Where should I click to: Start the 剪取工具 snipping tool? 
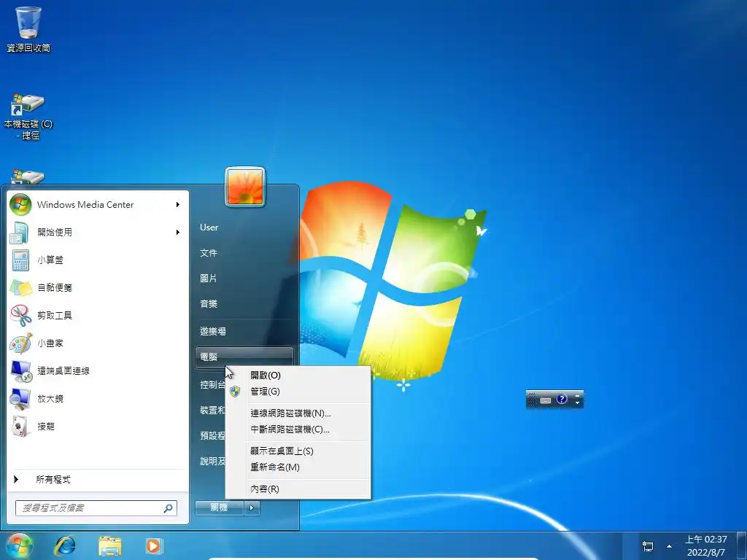coord(98,315)
